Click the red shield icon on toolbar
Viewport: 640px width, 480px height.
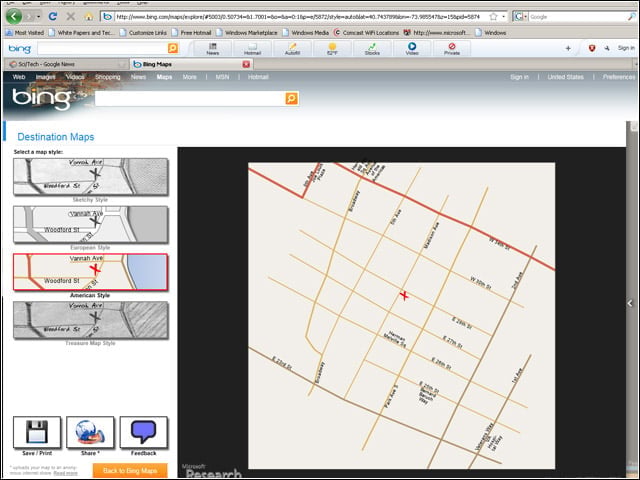click(x=592, y=48)
